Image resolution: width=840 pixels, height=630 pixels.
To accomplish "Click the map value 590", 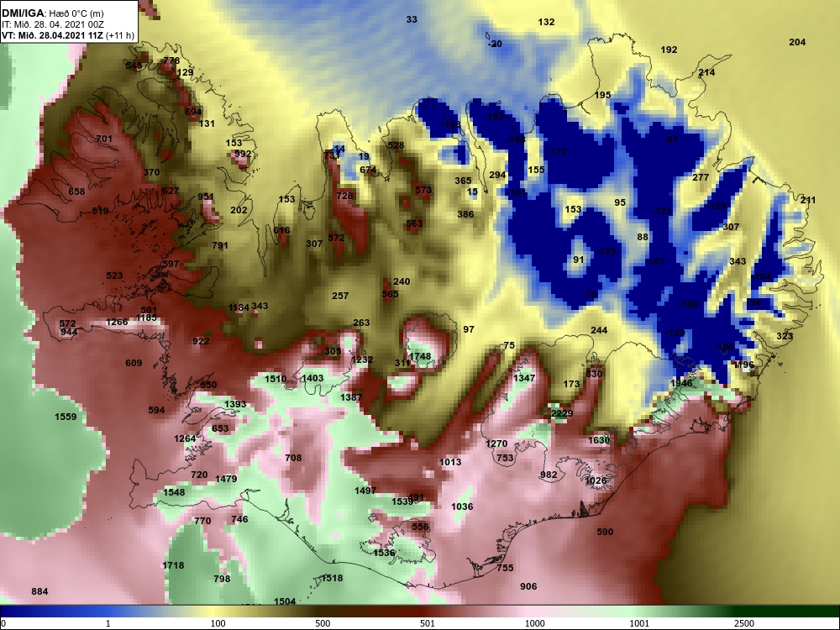I will point(605,532).
